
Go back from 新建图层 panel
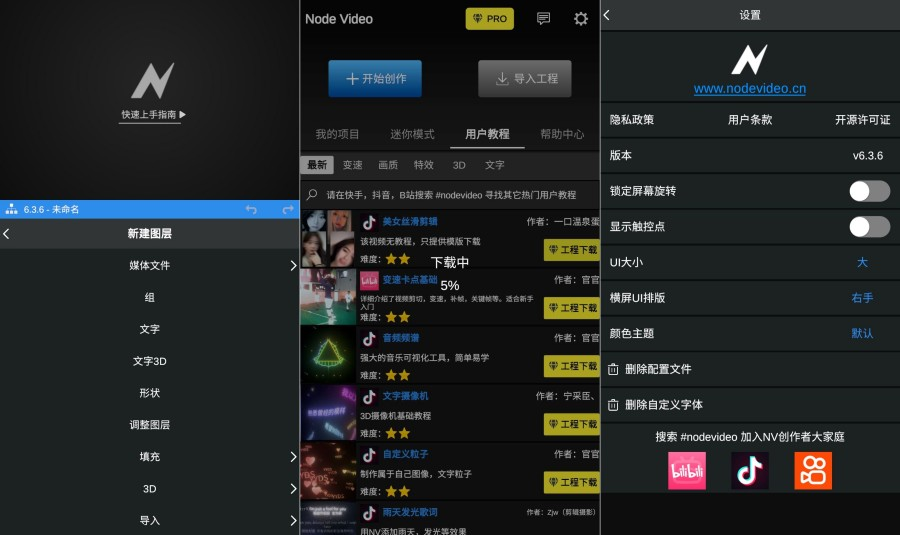(x=6, y=234)
